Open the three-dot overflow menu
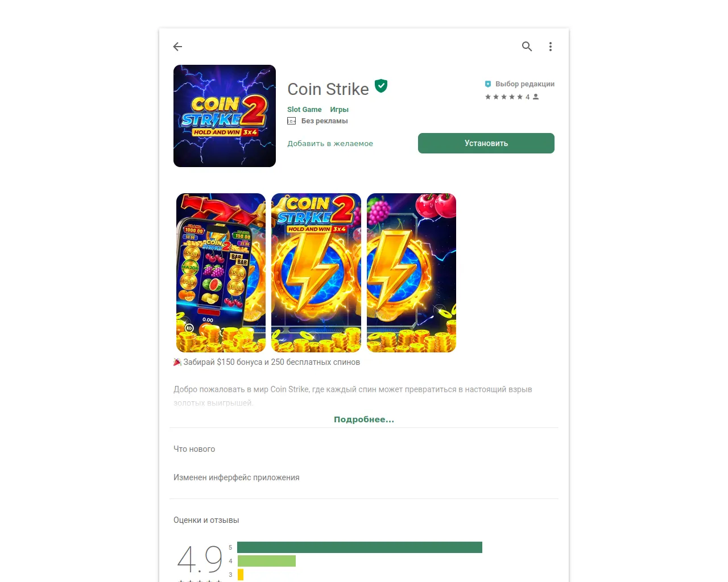The image size is (728, 582). coord(551,47)
